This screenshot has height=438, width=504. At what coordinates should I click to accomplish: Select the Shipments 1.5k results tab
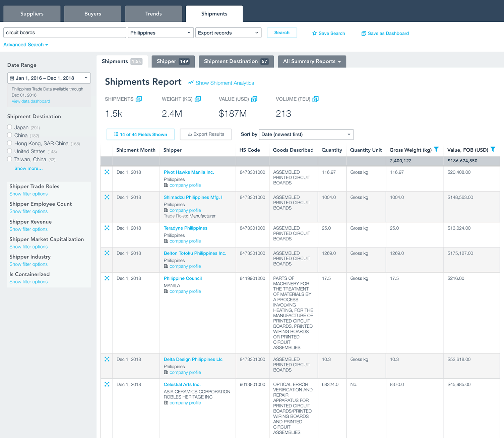122,61
